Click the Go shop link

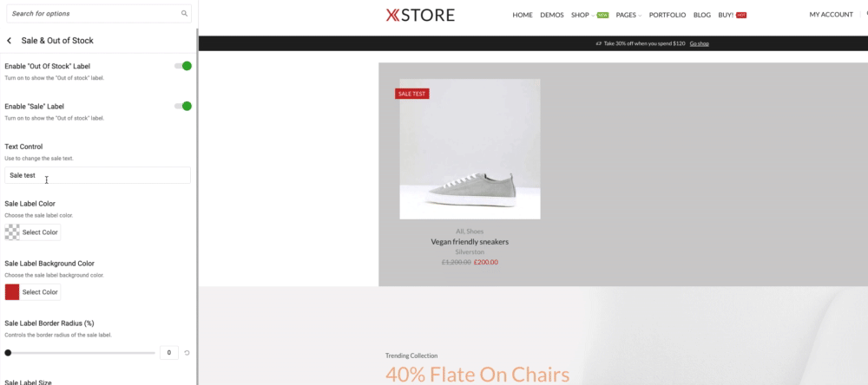point(699,43)
